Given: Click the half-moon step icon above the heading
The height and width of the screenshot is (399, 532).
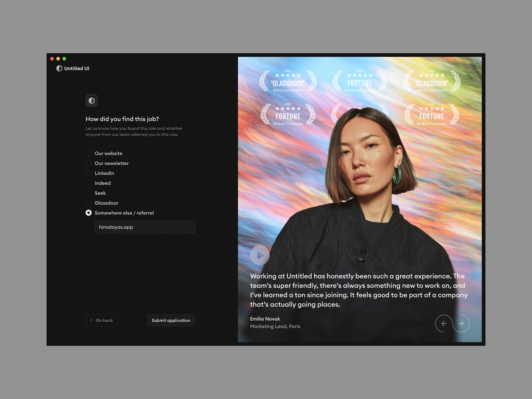Looking at the screenshot, I should click(x=92, y=100).
